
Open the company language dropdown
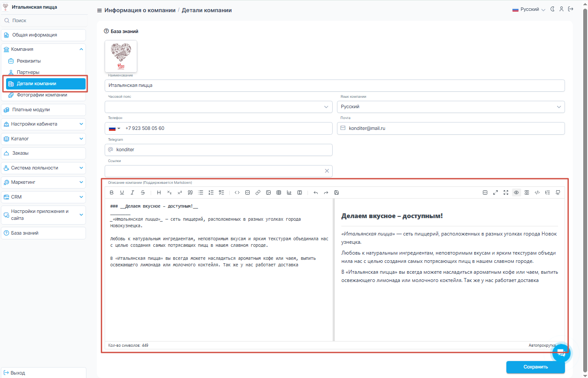pyautogui.click(x=451, y=106)
